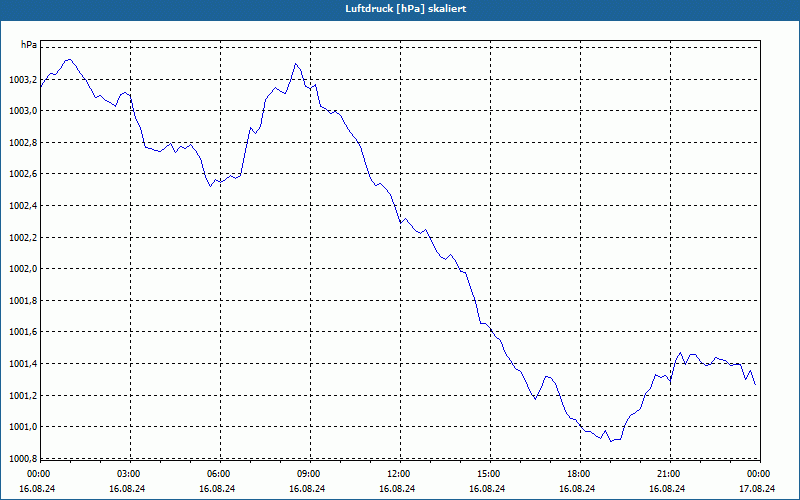Click the 12:00 time label
This screenshot has height=500, width=800.
(398, 474)
